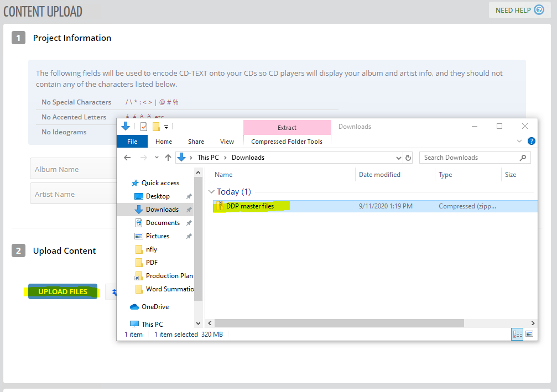Expand the address bar history dropdown
Viewport: 557px width, 392px height.
(x=398, y=158)
